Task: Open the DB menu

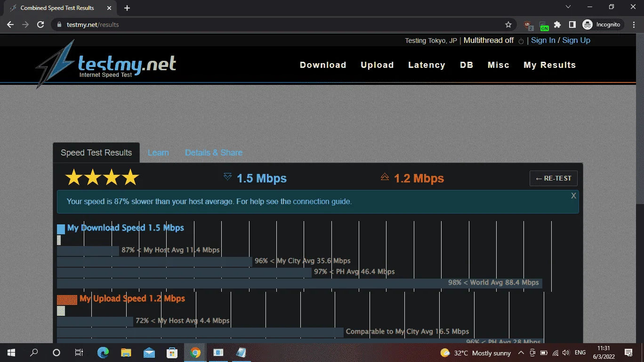Action: tap(467, 65)
